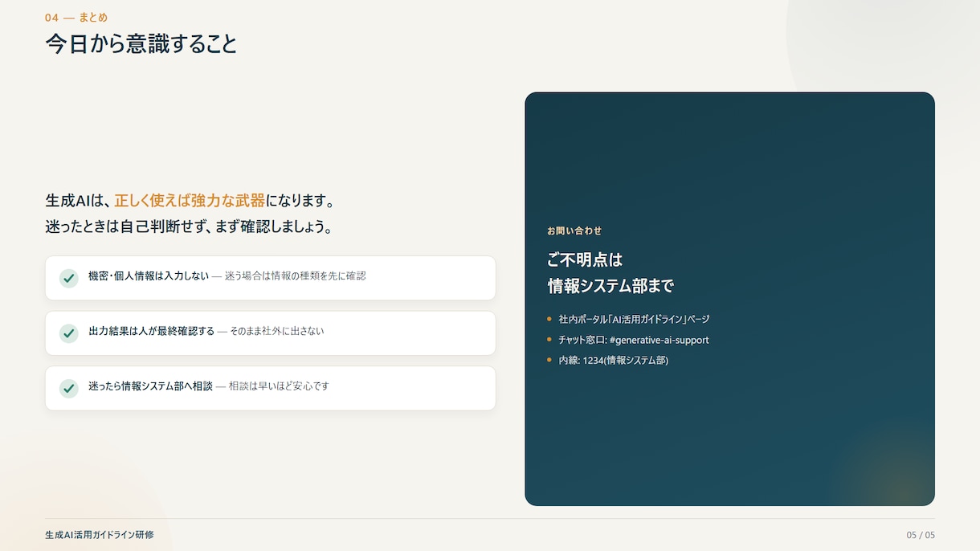Click the checkmark icon beside 出力結果は人が最終確認する
Screen dimensions: 980x551
coord(68,333)
